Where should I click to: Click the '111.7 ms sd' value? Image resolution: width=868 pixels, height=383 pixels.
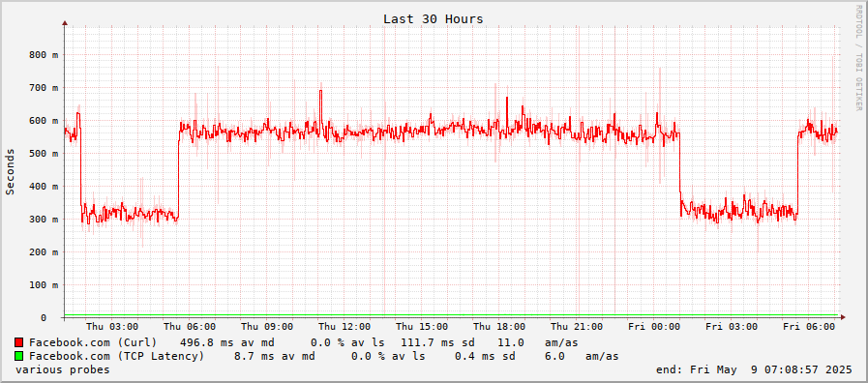pos(437,342)
